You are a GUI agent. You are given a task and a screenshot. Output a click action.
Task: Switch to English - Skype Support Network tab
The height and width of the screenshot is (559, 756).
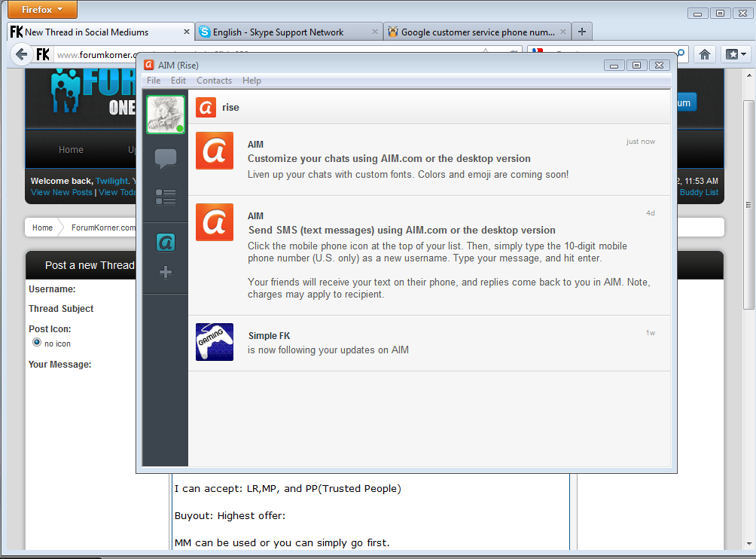point(289,32)
